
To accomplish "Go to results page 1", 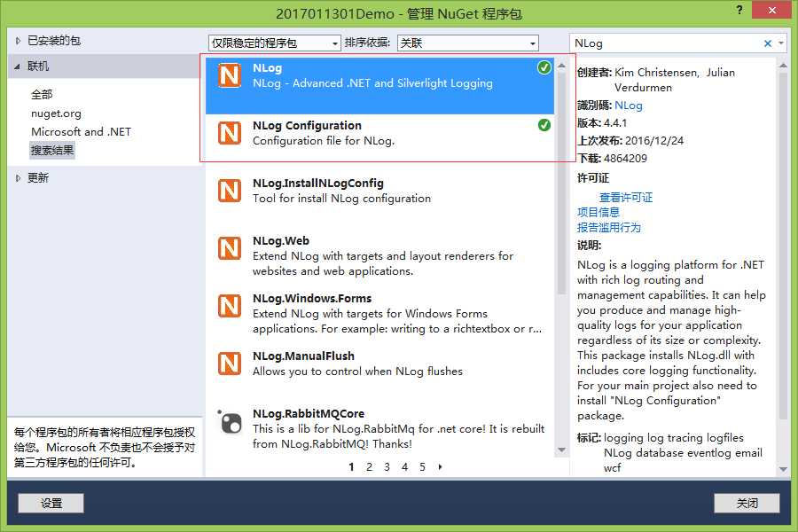I will click(352, 467).
